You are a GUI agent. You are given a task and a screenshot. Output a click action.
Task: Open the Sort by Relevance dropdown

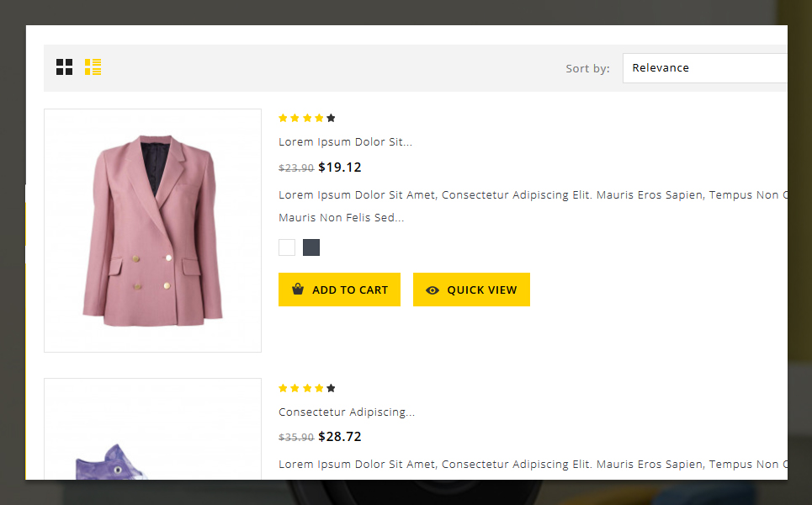(704, 68)
